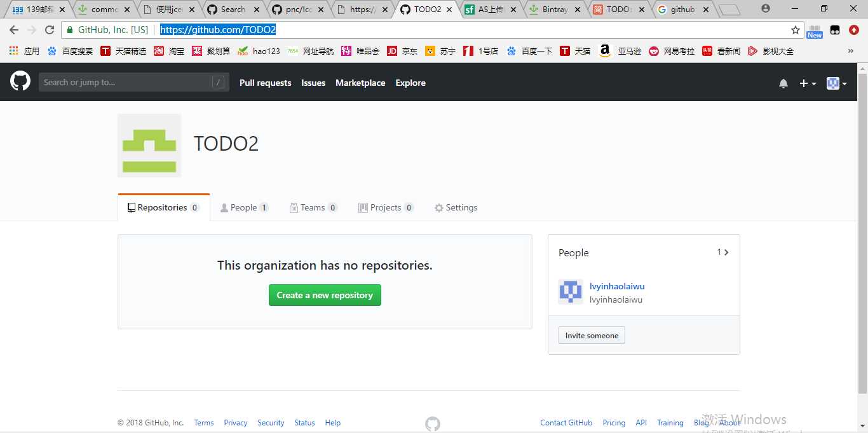
Task: Expand the bookmarks overflow chevron
Action: tap(851, 51)
